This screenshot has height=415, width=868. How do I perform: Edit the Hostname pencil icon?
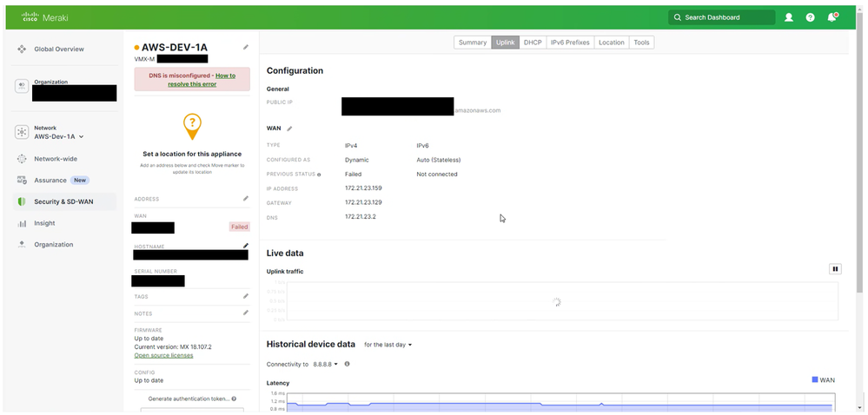[246, 245]
